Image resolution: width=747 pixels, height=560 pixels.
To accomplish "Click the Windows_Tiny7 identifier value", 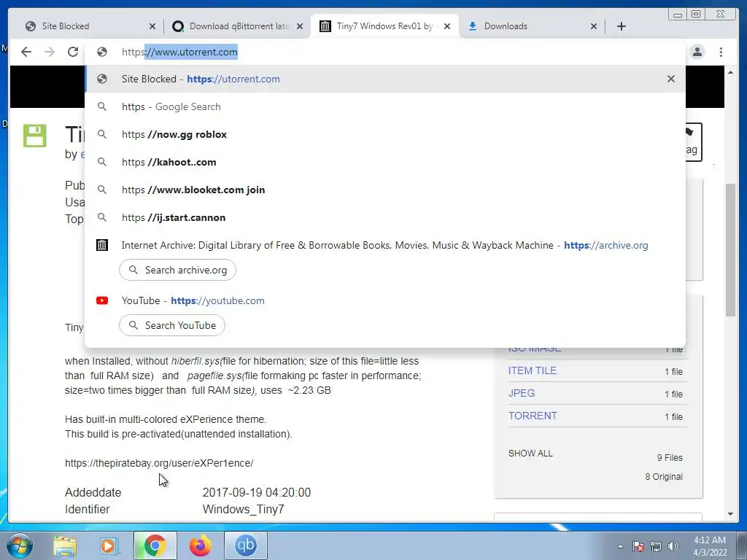I will (x=243, y=509).
